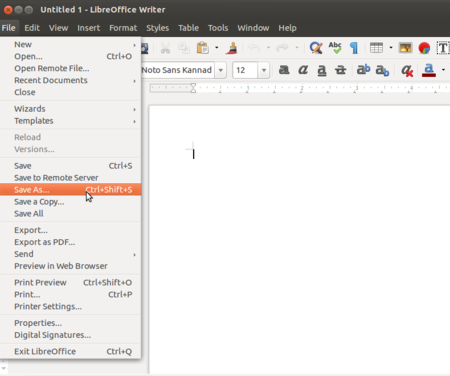This screenshot has width=450, height=376.
Task: Open the Help menu
Action: (287, 28)
